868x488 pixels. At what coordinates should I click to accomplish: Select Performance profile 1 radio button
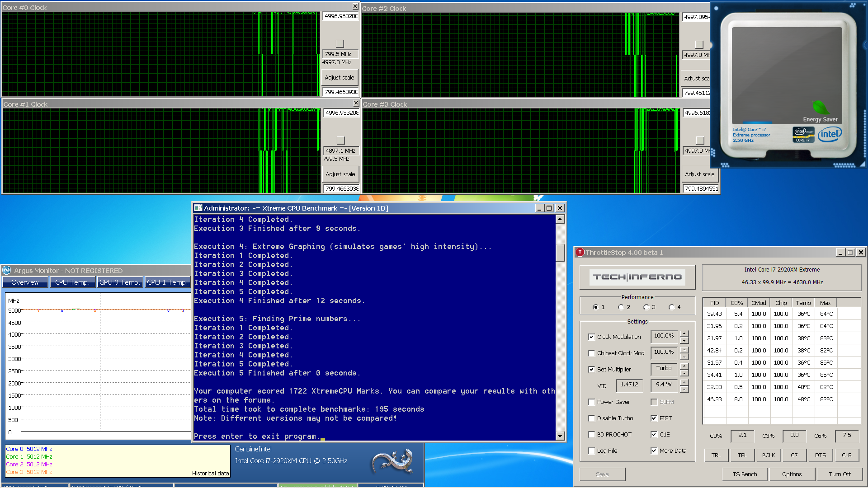click(595, 307)
